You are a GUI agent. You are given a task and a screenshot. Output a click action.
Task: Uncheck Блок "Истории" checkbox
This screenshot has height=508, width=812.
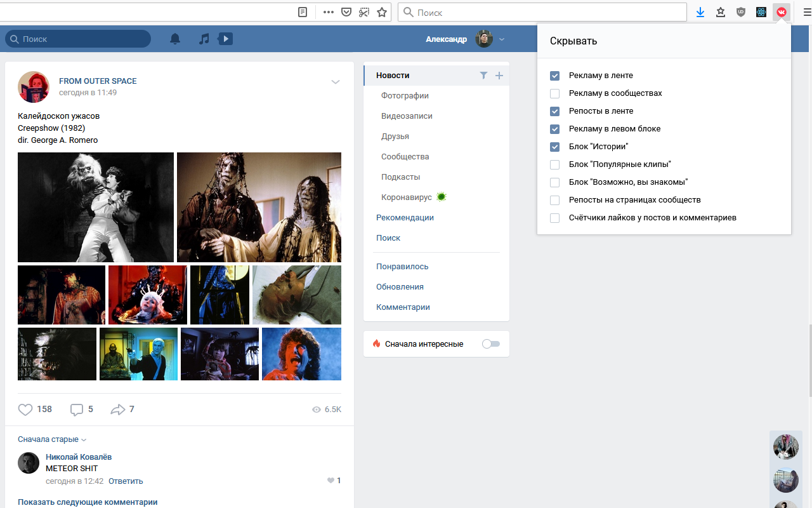point(555,147)
